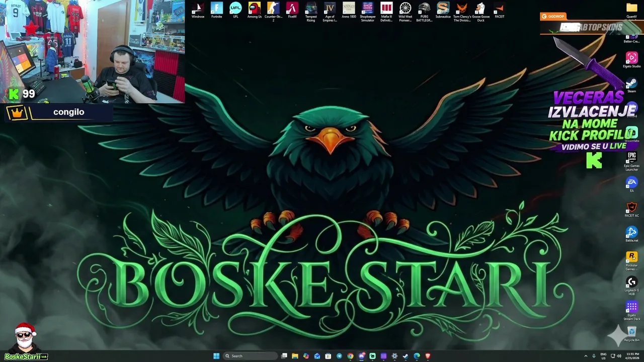Open the EA app shortcut

(x=631, y=184)
